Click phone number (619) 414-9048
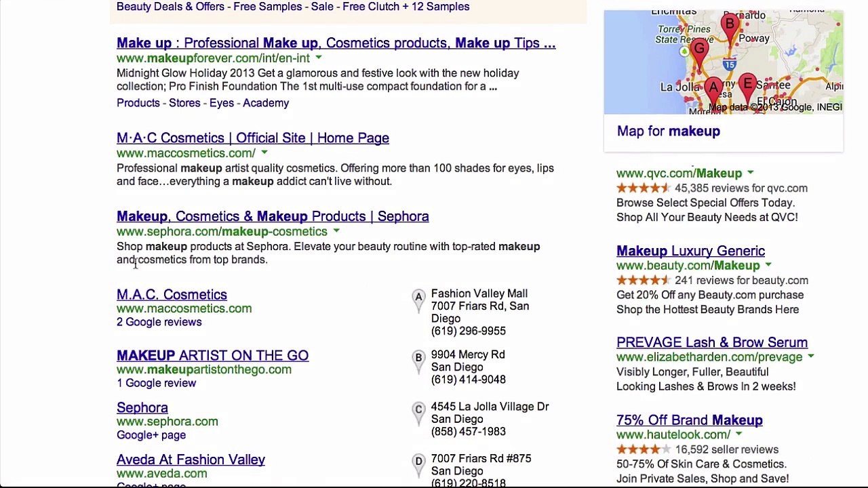 coord(469,380)
